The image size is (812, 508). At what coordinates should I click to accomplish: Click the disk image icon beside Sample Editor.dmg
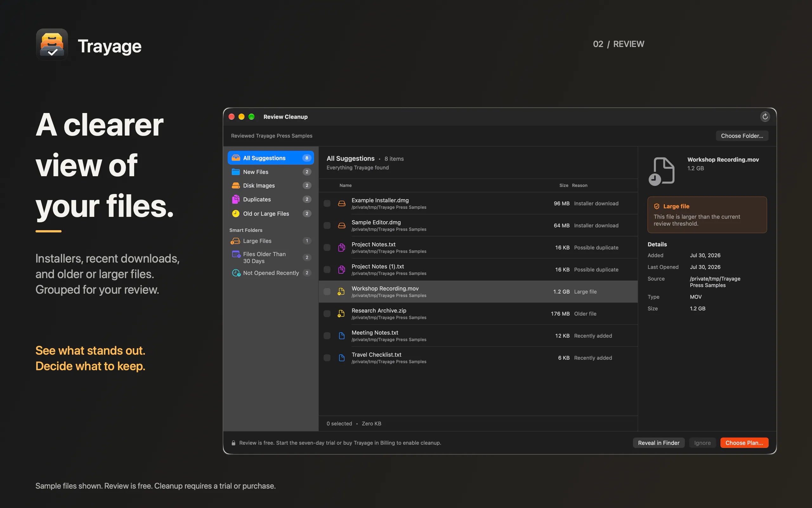342,225
